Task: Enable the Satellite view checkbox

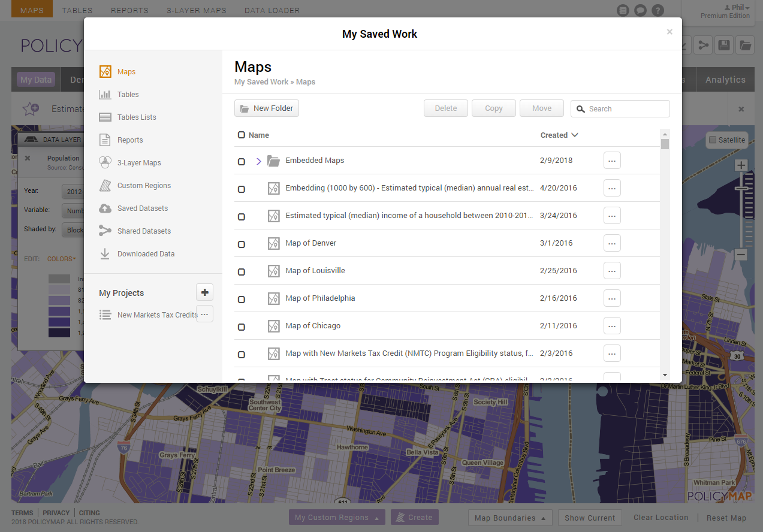Action: (x=713, y=140)
